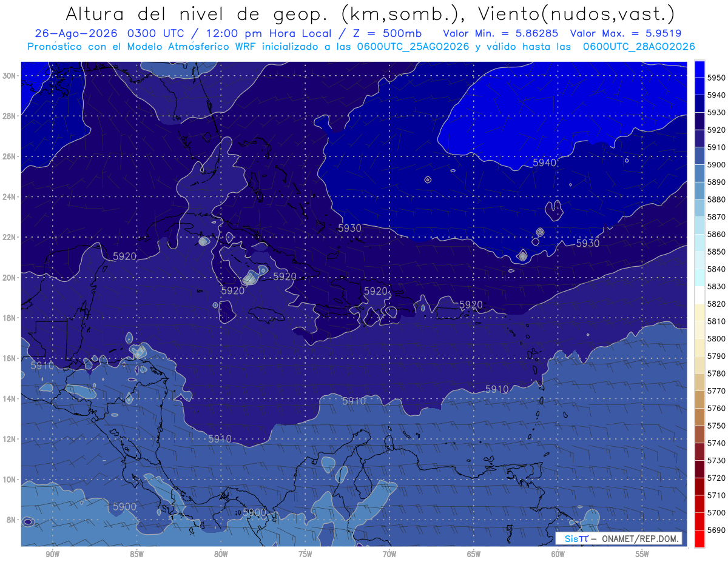Click the 5860 colorbar label
728x562 pixels.
click(716, 234)
